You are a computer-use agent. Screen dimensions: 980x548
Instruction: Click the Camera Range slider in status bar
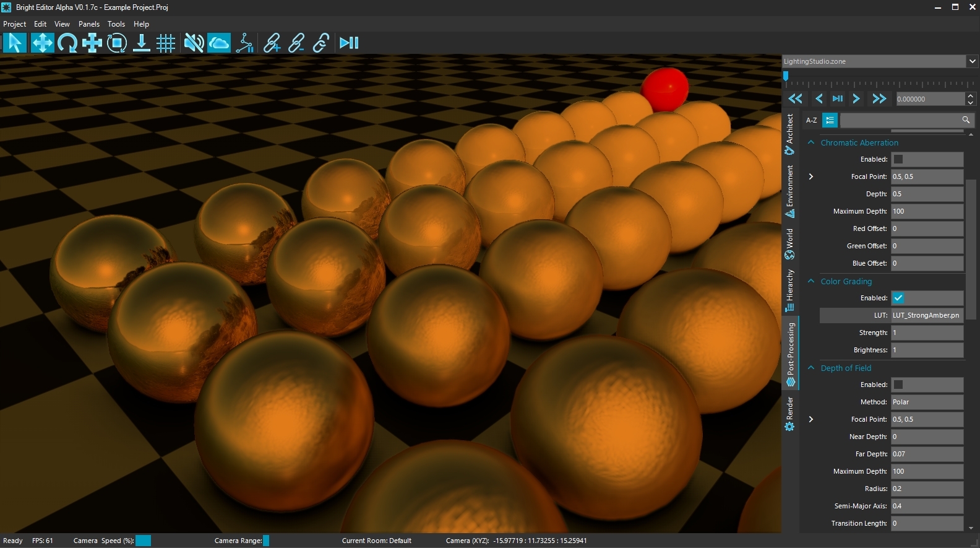(x=266, y=541)
